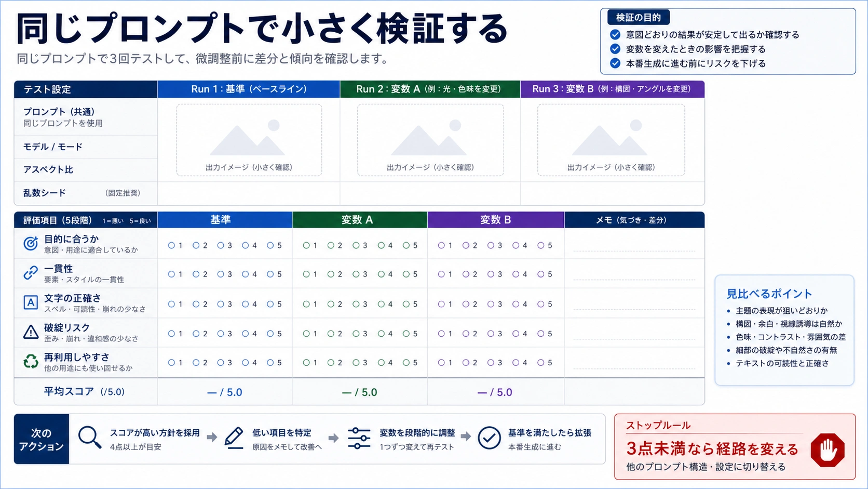This screenshot has width=868, height=489.
Task: Click the checkmark beside 意図どおりの結果が安定して出るか確認する
Action: click(x=615, y=35)
